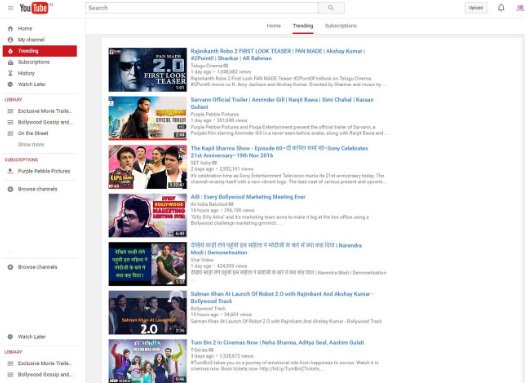
Task: Click the plus icon beside Browse channels below the gap
Action: pyautogui.click(x=10, y=267)
